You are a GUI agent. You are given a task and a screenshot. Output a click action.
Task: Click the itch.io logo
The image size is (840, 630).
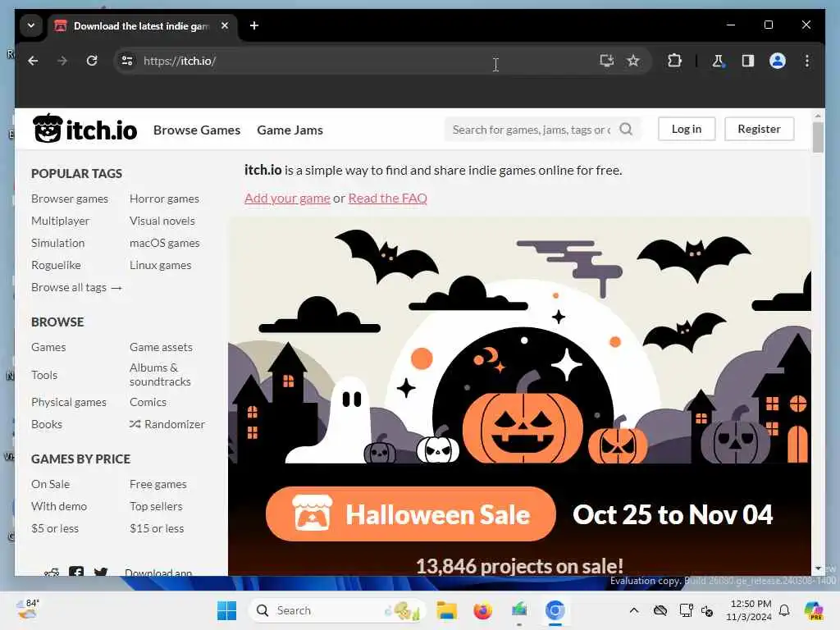[84, 129]
